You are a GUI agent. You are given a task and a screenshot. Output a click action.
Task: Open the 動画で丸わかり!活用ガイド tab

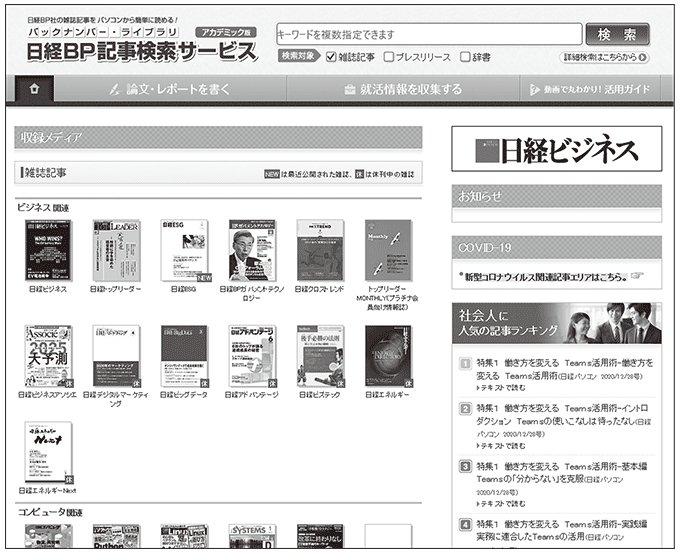tap(590, 89)
